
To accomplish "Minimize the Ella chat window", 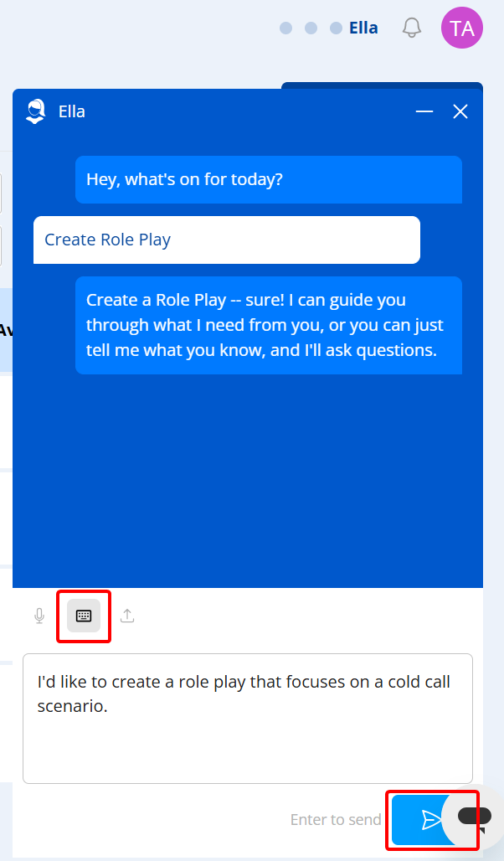I will pyautogui.click(x=424, y=111).
